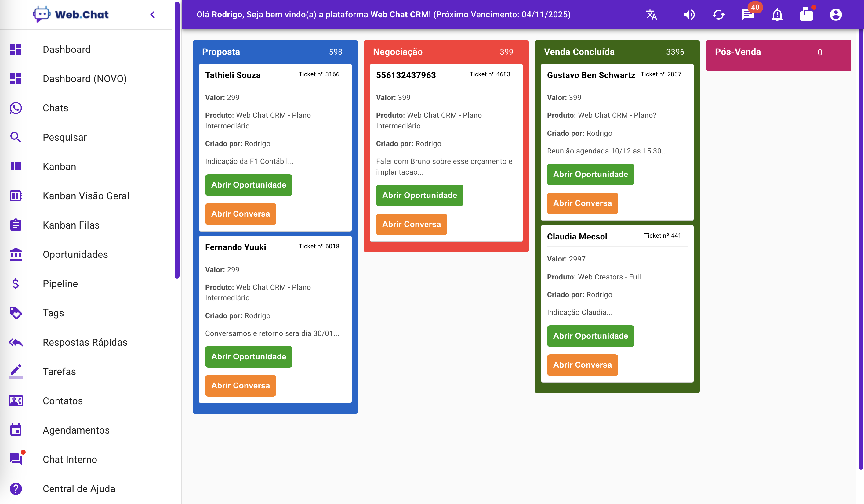Toggle the sound volume icon

[689, 15]
